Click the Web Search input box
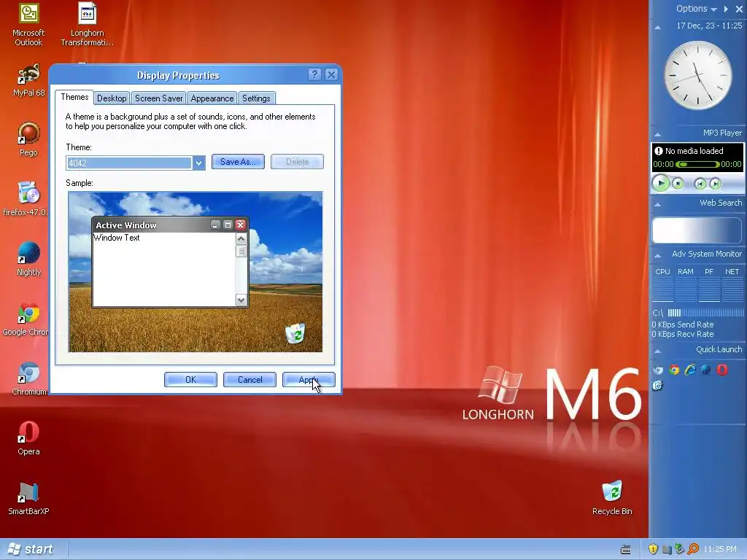 coord(697,230)
